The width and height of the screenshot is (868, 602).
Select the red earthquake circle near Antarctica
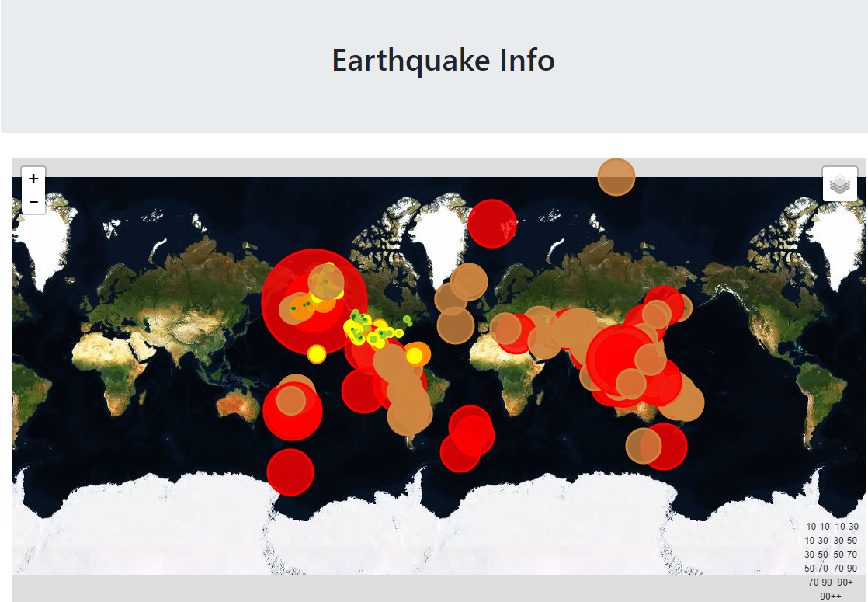(291, 470)
